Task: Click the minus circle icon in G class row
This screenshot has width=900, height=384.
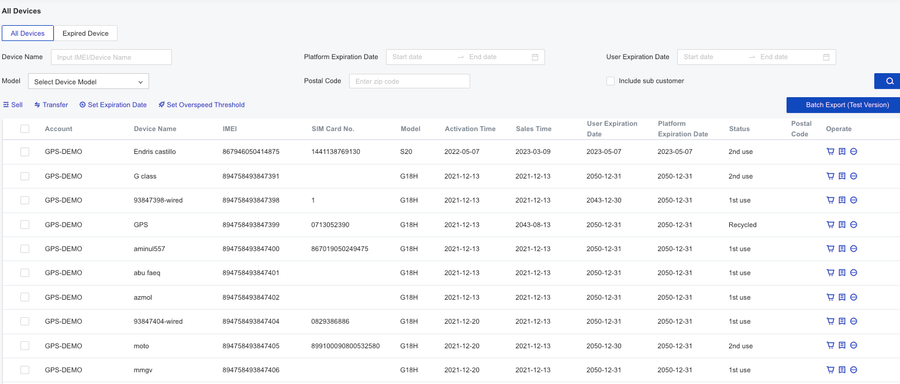Action: (854, 176)
